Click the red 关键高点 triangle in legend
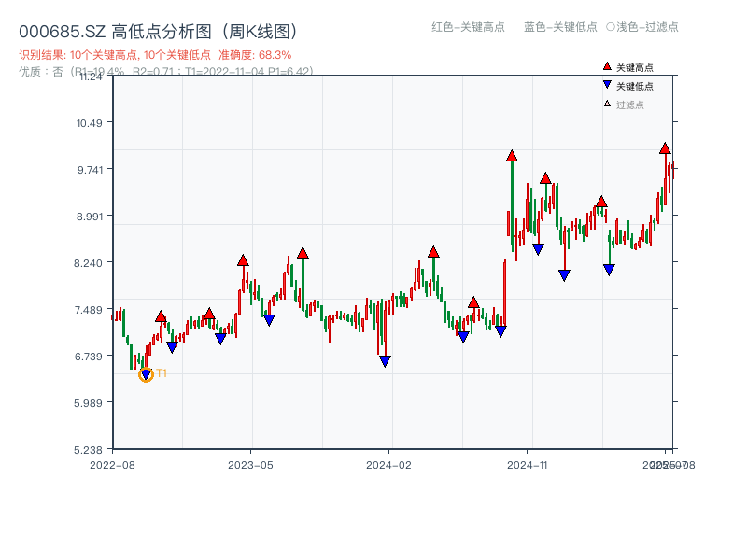This screenshot has height=560, width=747. pyautogui.click(x=607, y=67)
